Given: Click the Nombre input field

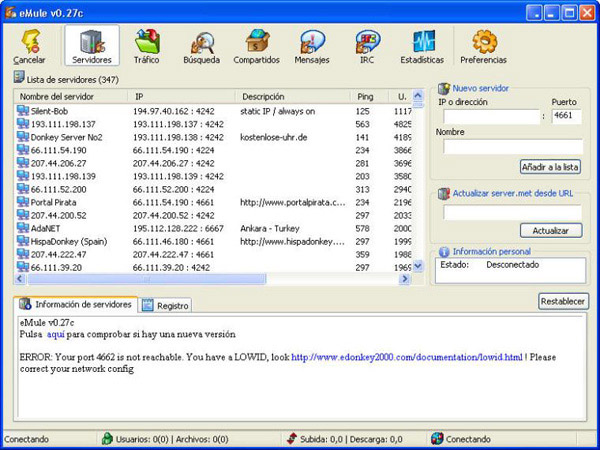Looking at the screenshot, I should 513,147.
